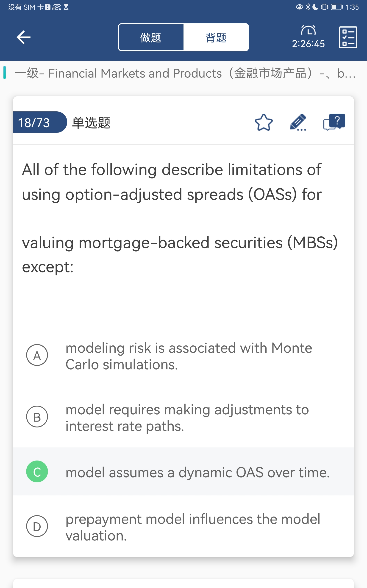
Task: Tap the 单选题 question type label
Action: click(x=91, y=123)
